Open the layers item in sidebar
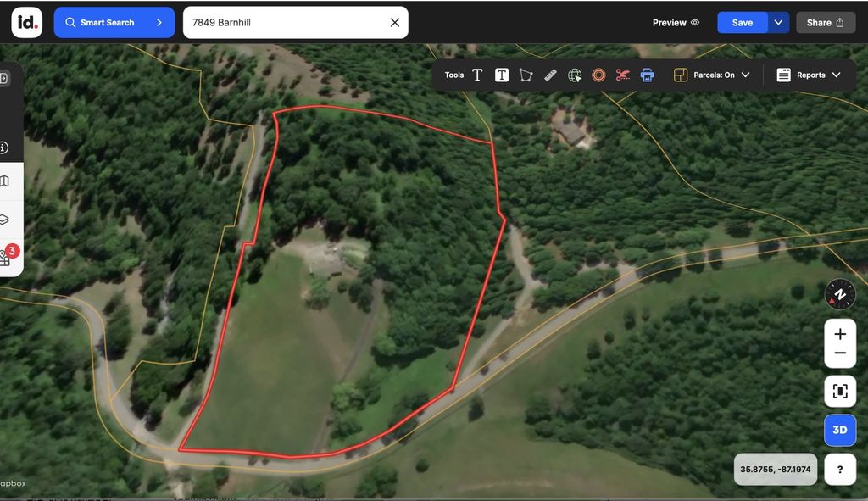This screenshot has width=868, height=501. pyautogui.click(x=4, y=220)
